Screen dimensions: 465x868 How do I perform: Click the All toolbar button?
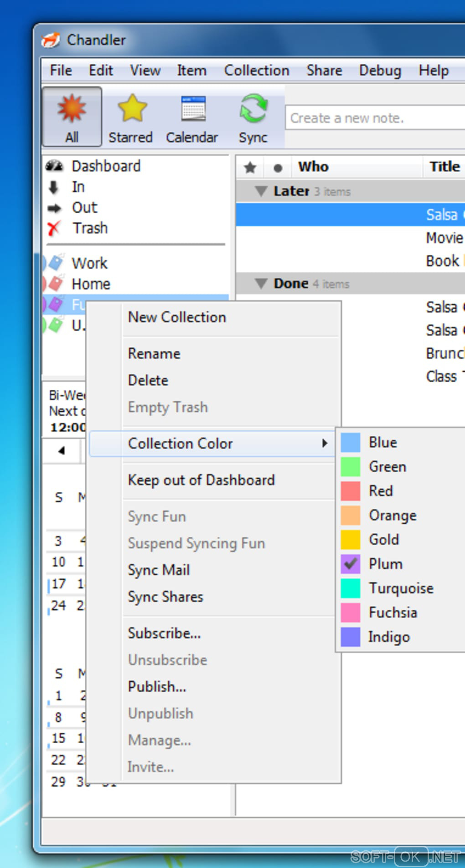72,117
